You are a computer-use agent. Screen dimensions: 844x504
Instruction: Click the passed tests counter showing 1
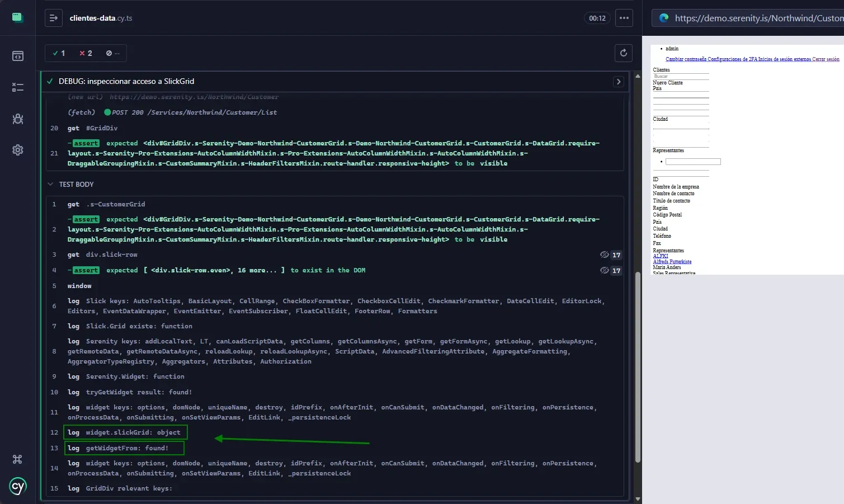coord(59,53)
